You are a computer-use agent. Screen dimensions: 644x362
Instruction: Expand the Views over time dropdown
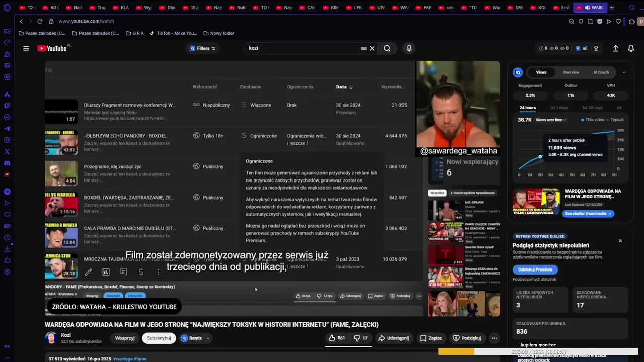[x=551, y=120]
